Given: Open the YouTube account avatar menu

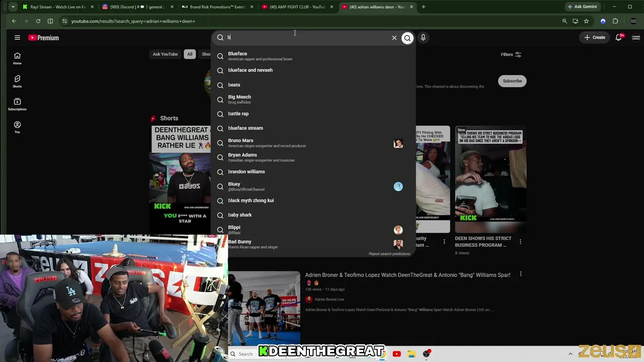Looking at the screenshot, I should [636, 38].
